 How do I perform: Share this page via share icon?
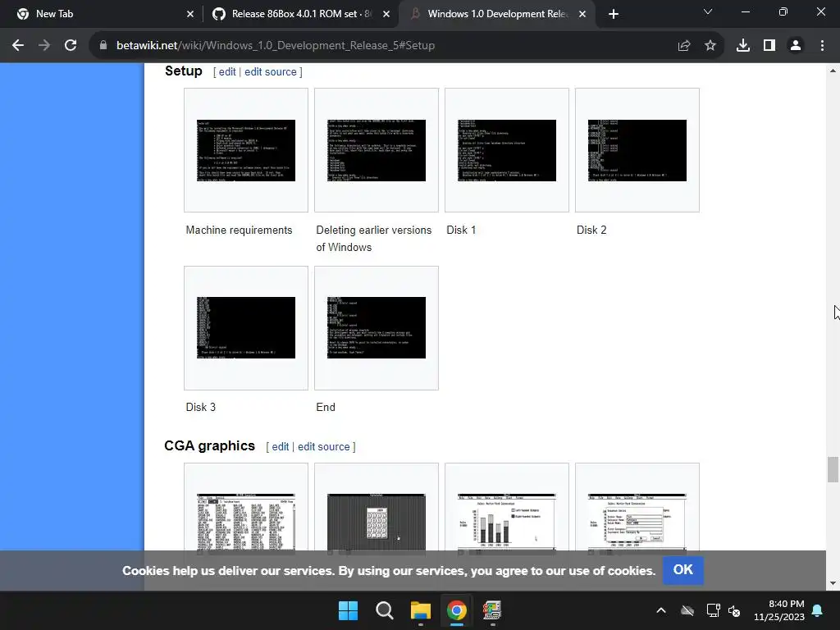[684, 46]
